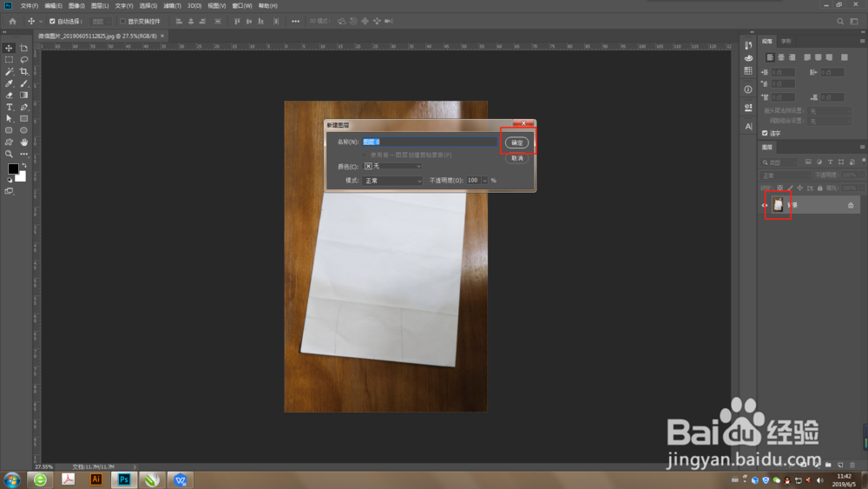Open the Info panel icon
The height and width of the screenshot is (489, 868).
748,89
